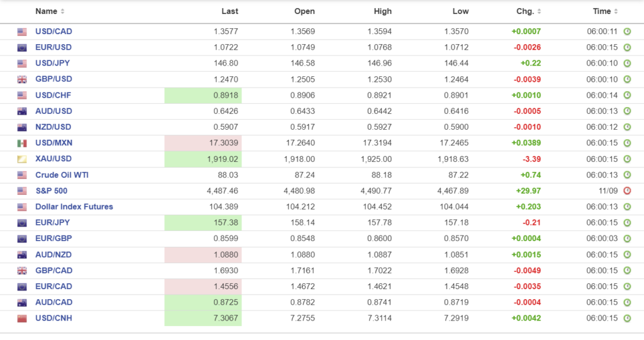Click the EU flag icon beside EUR/USD

coord(22,47)
